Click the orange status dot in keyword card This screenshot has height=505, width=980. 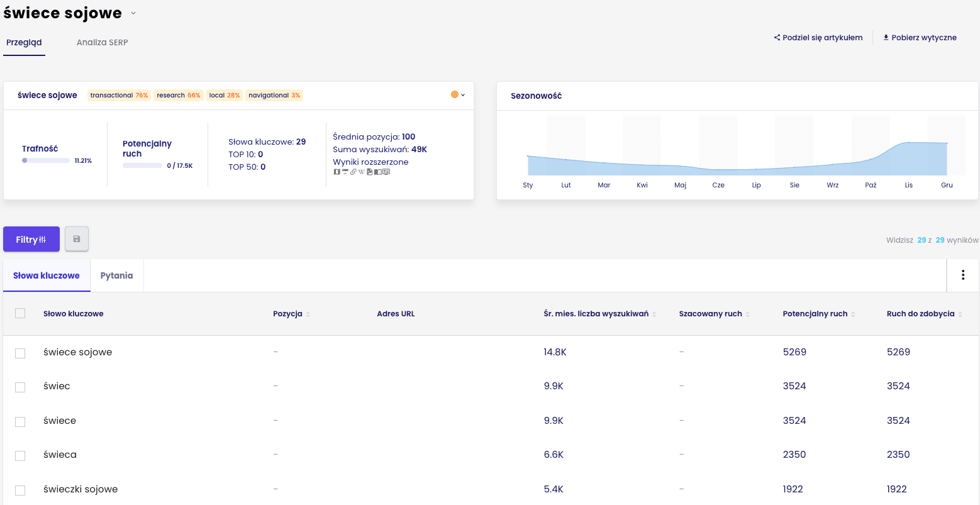[x=455, y=94]
